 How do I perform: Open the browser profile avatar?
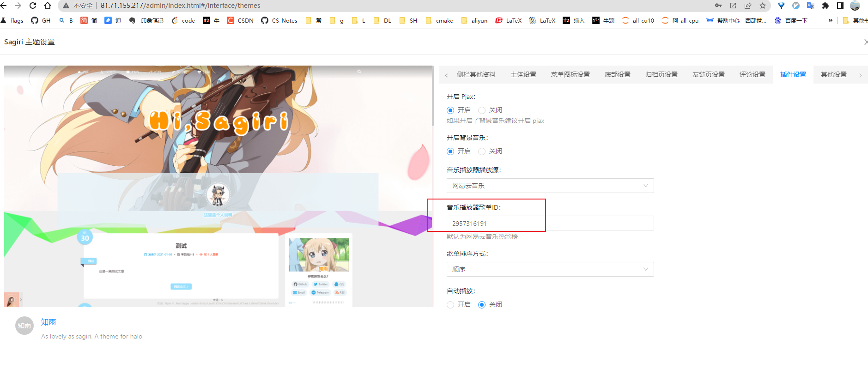click(855, 6)
